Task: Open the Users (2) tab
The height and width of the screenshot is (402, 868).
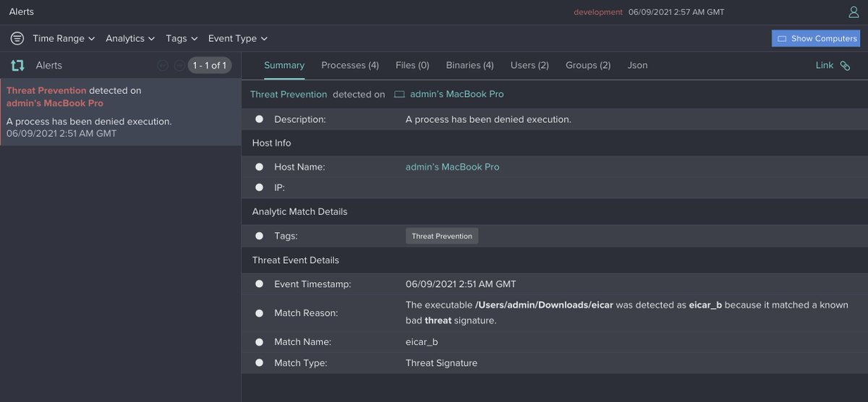Action: [x=529, y=65]
